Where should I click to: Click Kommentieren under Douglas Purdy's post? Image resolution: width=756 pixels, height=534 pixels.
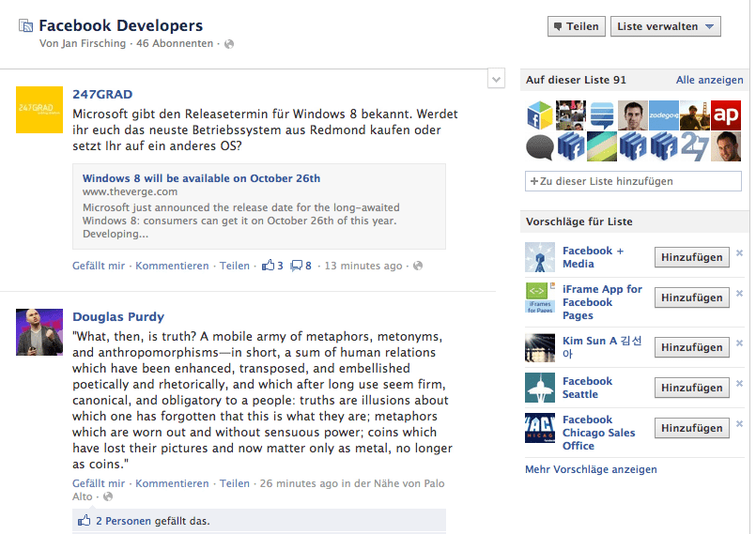click(172, 483)
